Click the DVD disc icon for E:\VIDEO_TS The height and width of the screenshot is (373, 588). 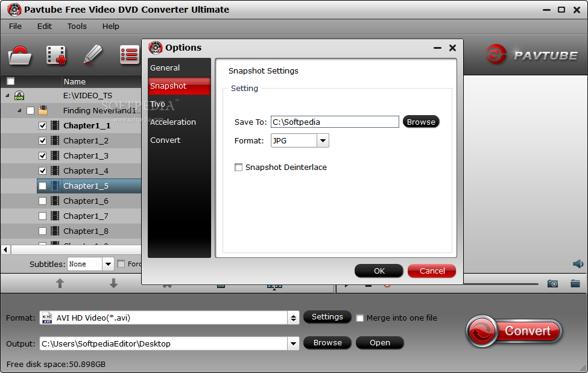19,95
